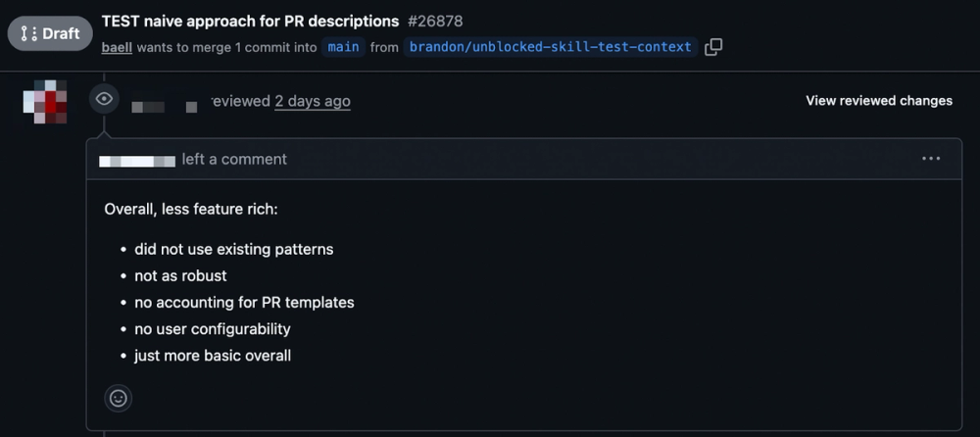Open the three-dot comment options menu

931,159
